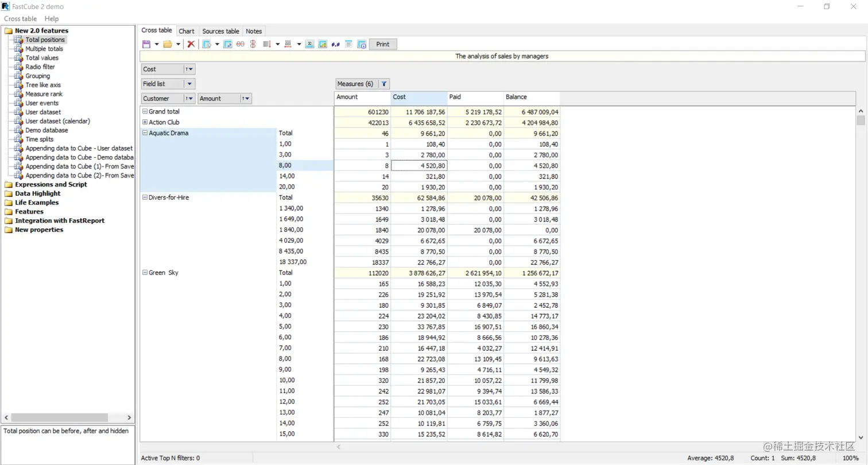Click the colored highlight editor icon
This screenshot has width=868, height=465.
[323, 44]
